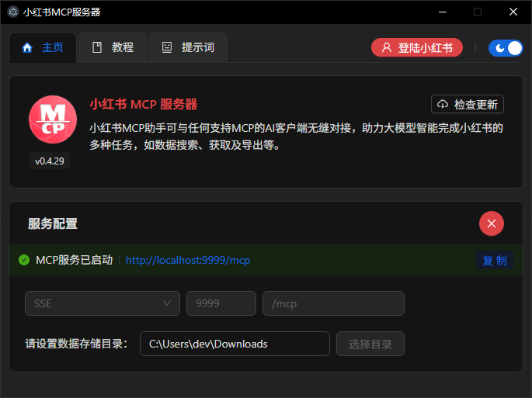532x398 pixels.
Task: Switch to the 主页 home tab
Action: [43, 47]
